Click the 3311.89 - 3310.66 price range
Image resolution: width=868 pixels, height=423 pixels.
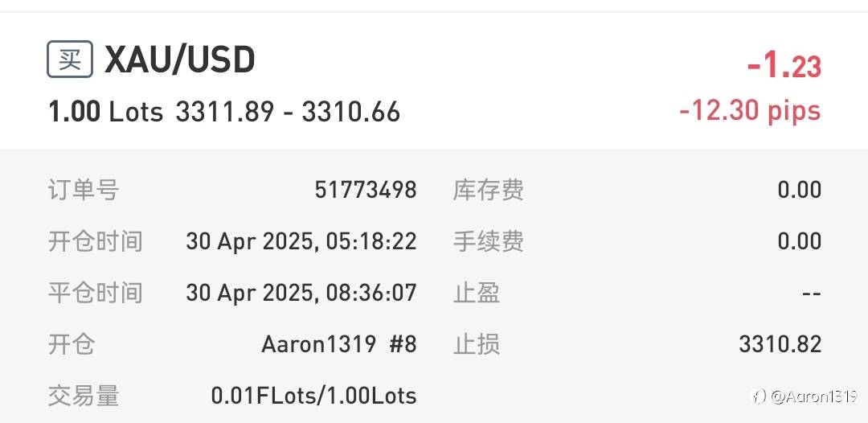[288, 112]
